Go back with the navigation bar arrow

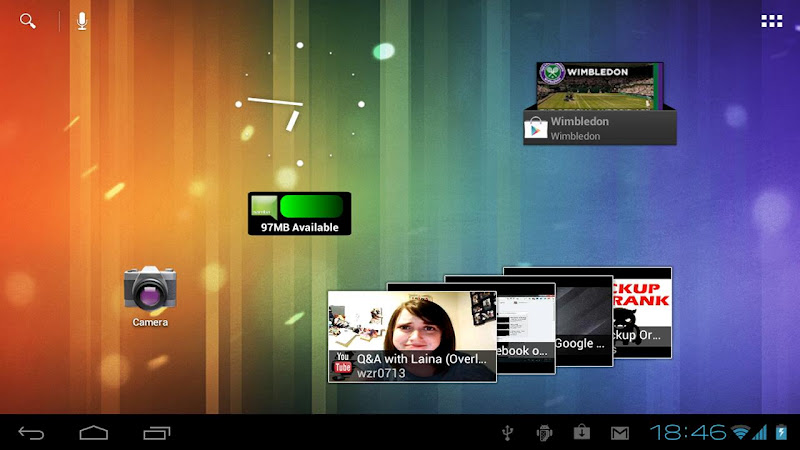(x=31, y=433)
